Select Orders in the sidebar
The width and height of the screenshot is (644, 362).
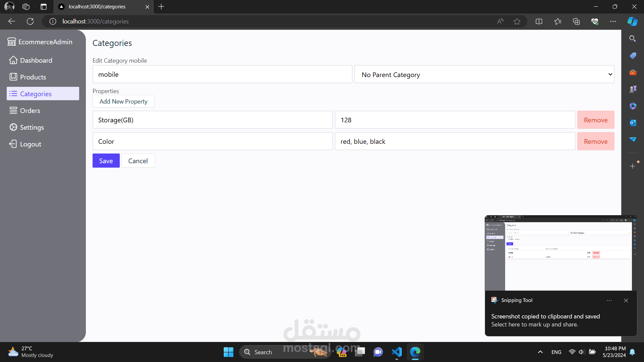[30, 111]
